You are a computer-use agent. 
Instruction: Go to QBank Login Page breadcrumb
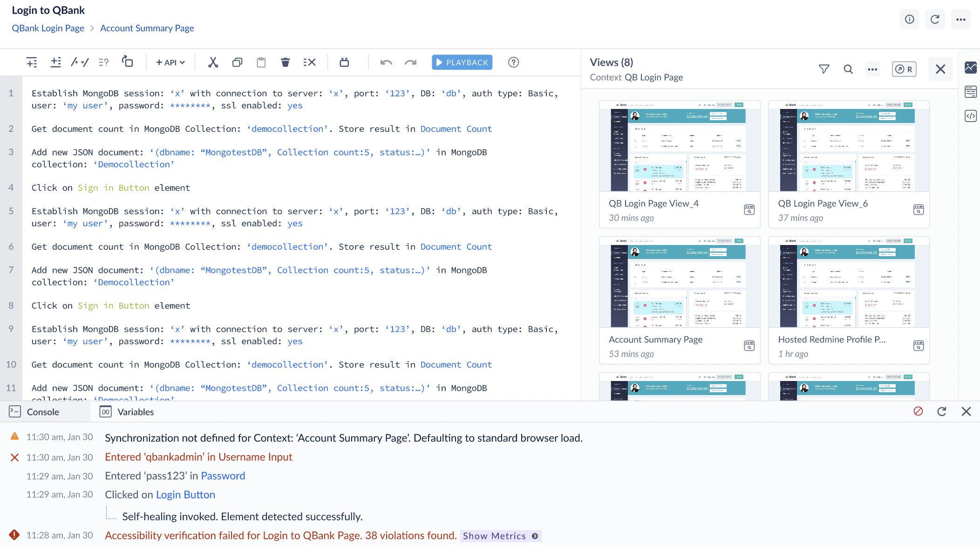click(x=48, y=28)
